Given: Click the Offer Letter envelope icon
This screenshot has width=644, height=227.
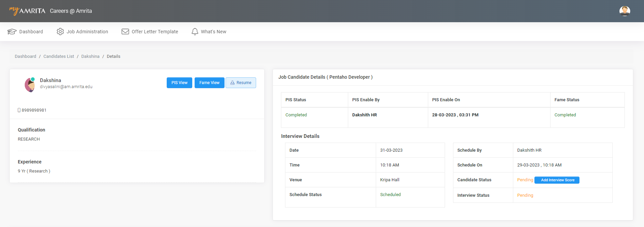Looking at the screenshot, I should pos(125,32).
